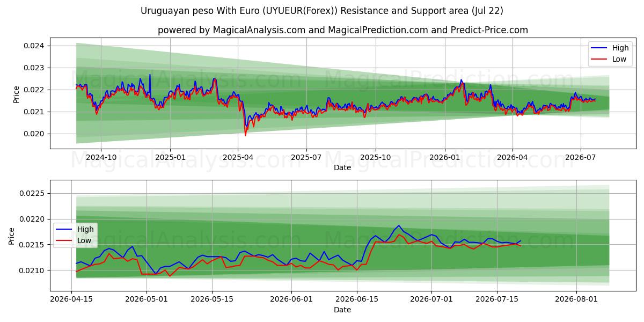
Task: Click the '2026-01' date tick label
Action: click(x=444, y=157)
